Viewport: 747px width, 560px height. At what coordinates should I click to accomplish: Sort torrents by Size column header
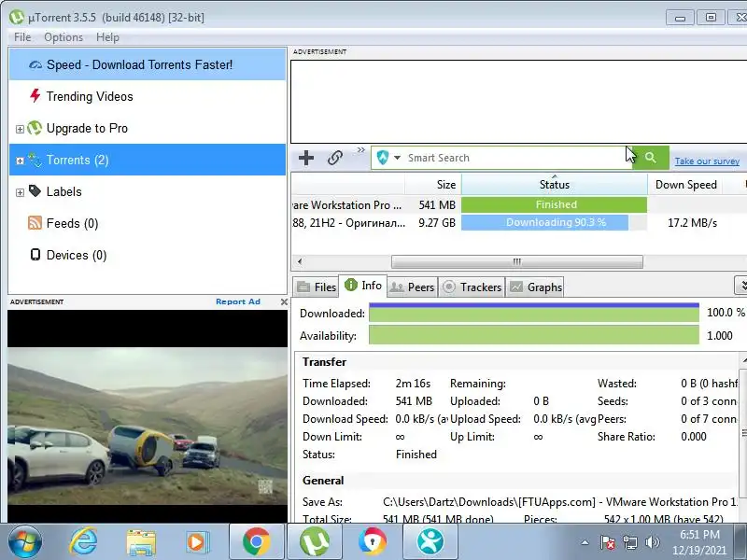433,184
